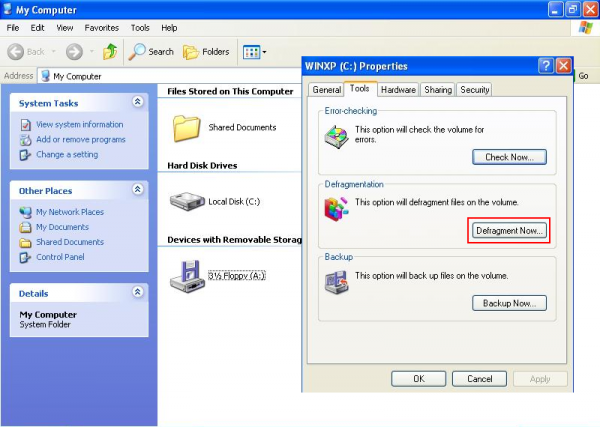Click the Go button by address bar
Screen dimensions: 600x427
coord(583,76)
